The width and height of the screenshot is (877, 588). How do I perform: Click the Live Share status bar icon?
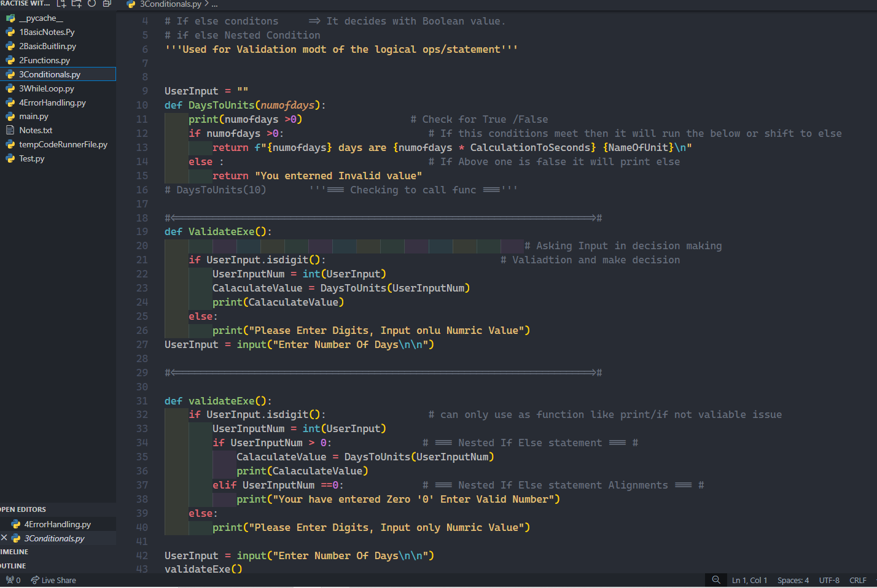53,580
